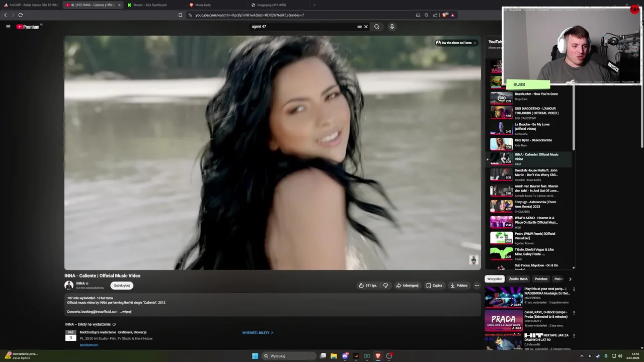Show more filter chips arrow
The width and height of the screenshot is (644, 362).
pos(570,279)
